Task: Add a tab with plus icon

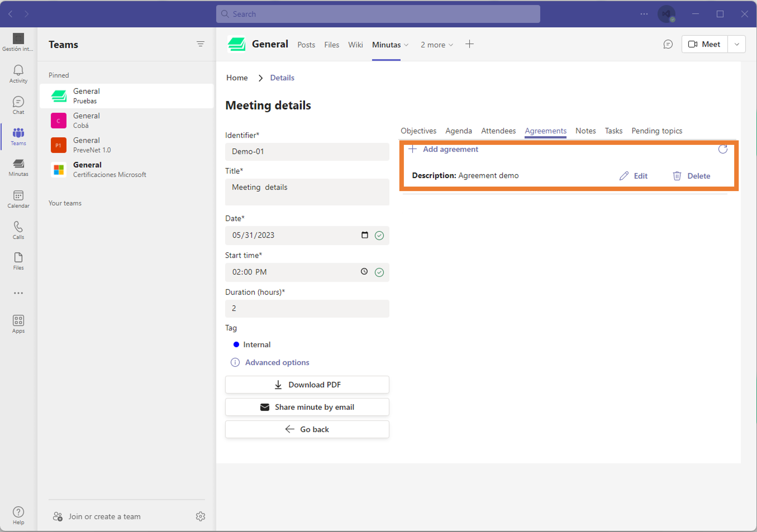Action: [469, 44]
